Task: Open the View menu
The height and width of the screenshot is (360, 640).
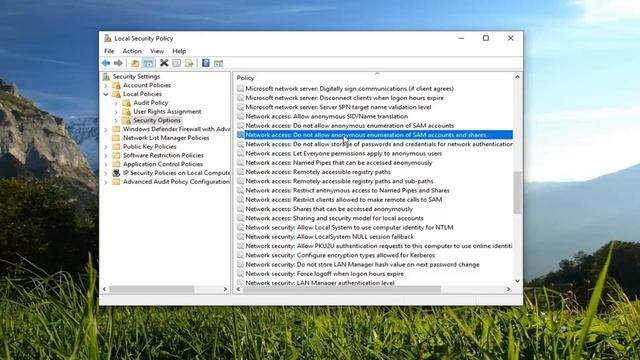Action: (157, 51)
